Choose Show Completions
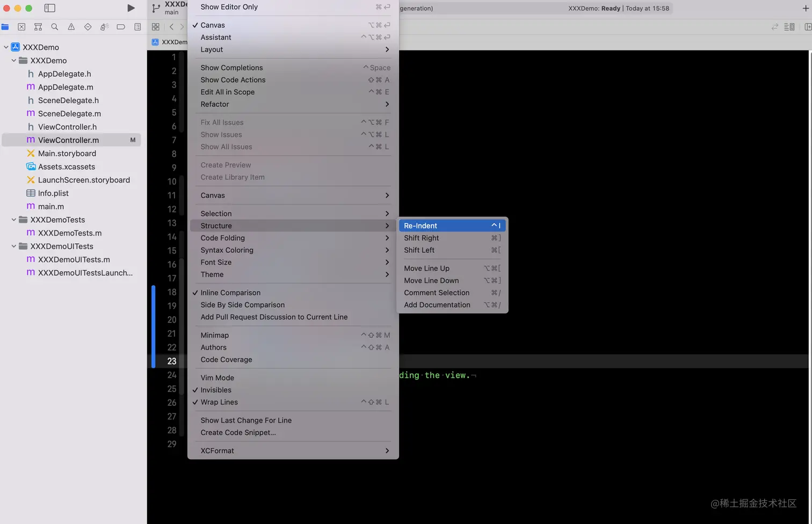 click(x=293, y=68)
